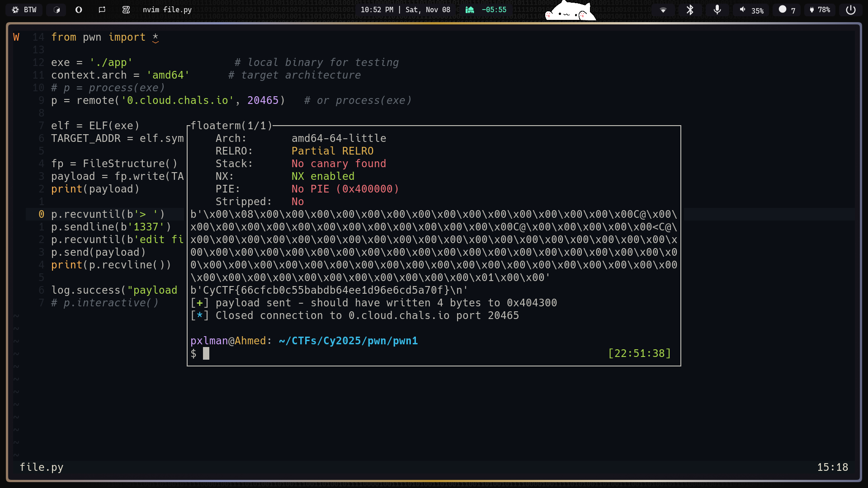868x488 pixels.
Task: Click the mosque prayer countdown widget
Action: click(486, 9)
